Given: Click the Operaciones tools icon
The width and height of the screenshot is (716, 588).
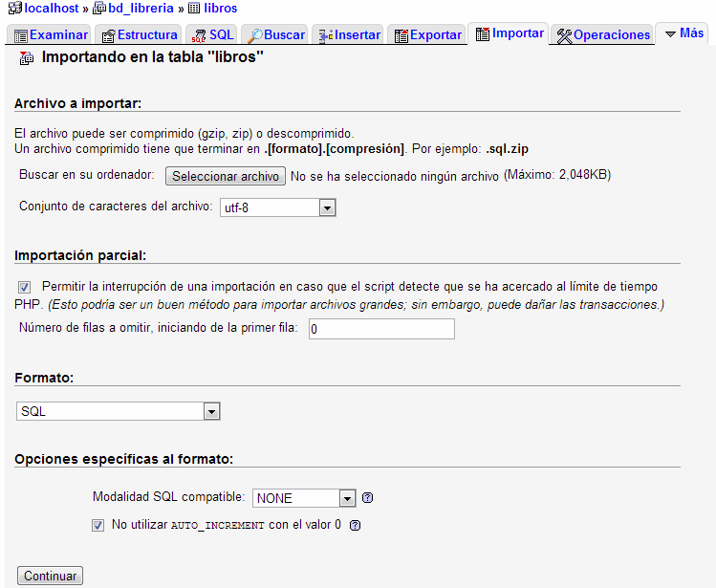Looking at the screenshot, I should tap(565, 36).
